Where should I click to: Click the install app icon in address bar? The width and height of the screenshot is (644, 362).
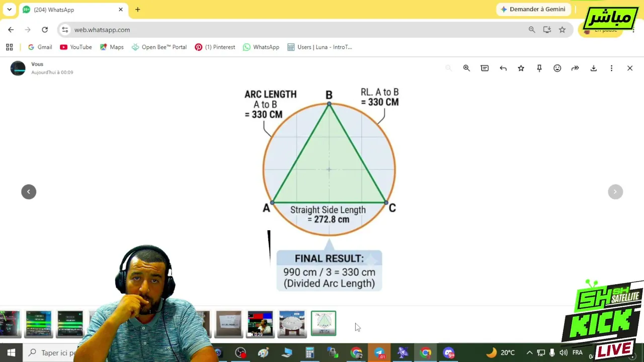[x=547, y=30]
